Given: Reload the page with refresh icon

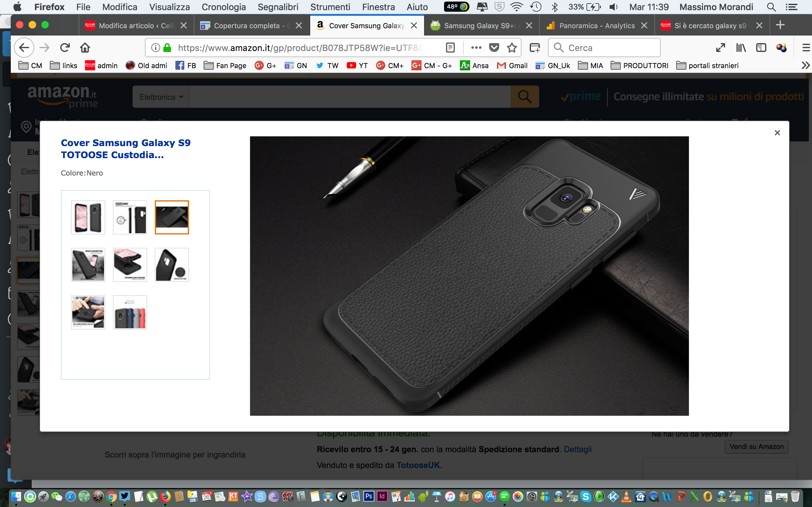Looking at the screenshot, I should 65,48.
